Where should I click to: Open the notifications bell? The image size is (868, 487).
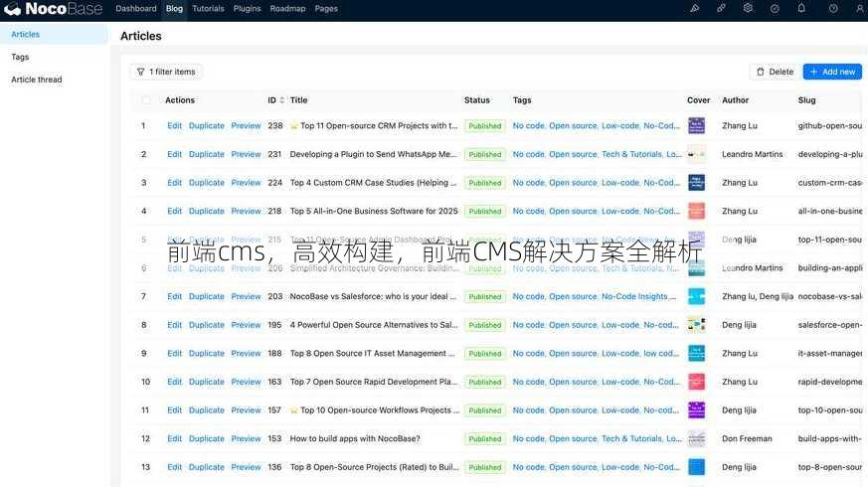(x=801, y=8)
